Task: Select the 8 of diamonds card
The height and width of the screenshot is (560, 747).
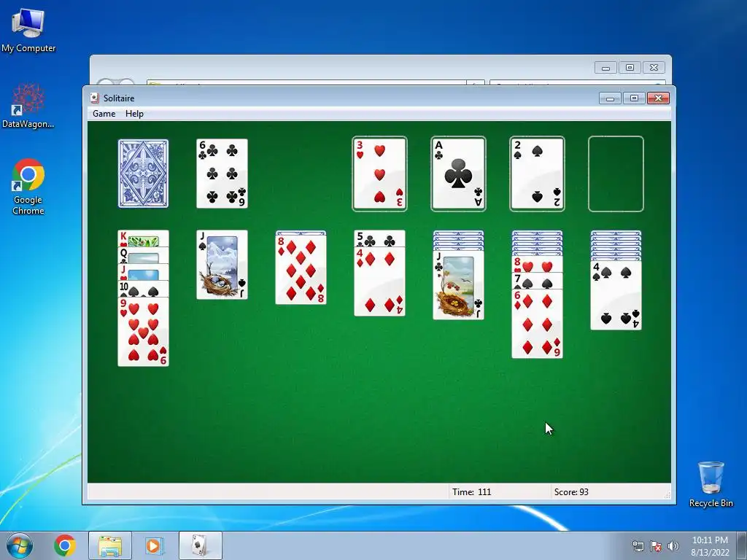Action: click(x=301, y=270)
